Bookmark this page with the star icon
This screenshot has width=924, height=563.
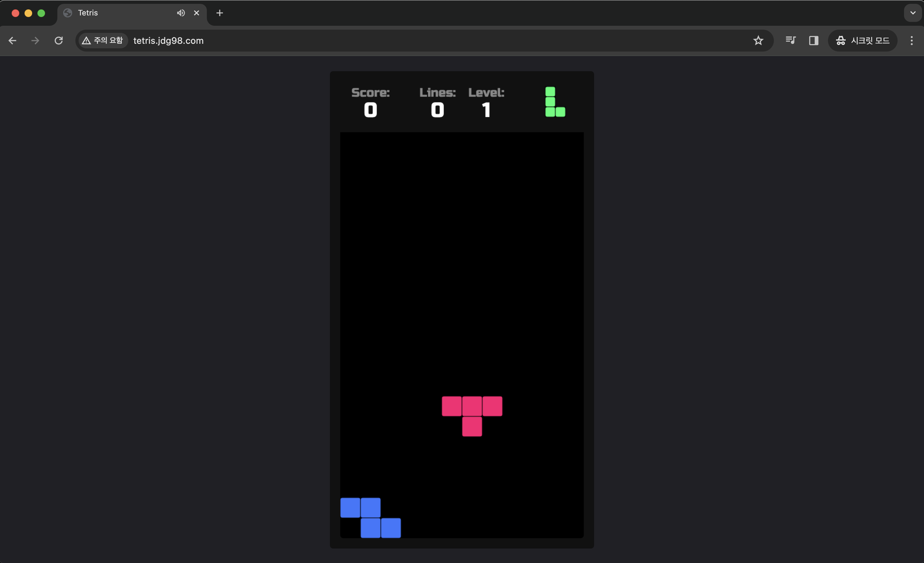[758, 41]
